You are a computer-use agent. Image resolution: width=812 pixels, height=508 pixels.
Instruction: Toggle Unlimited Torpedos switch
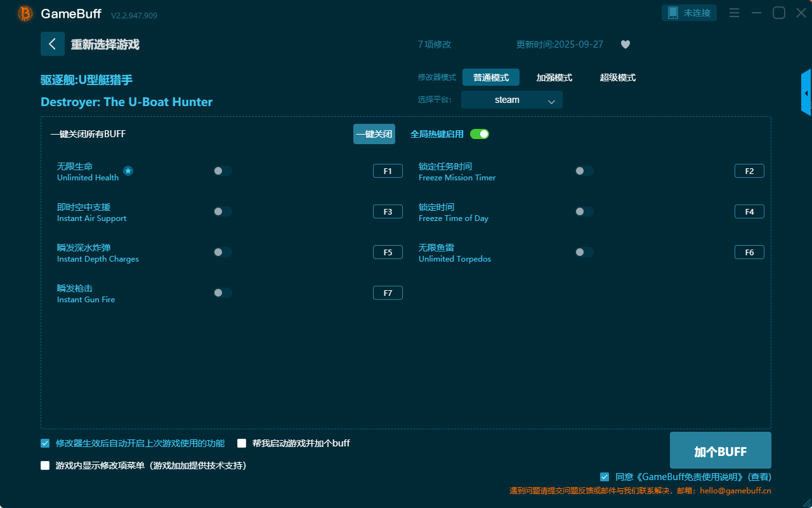click(584, 252)
